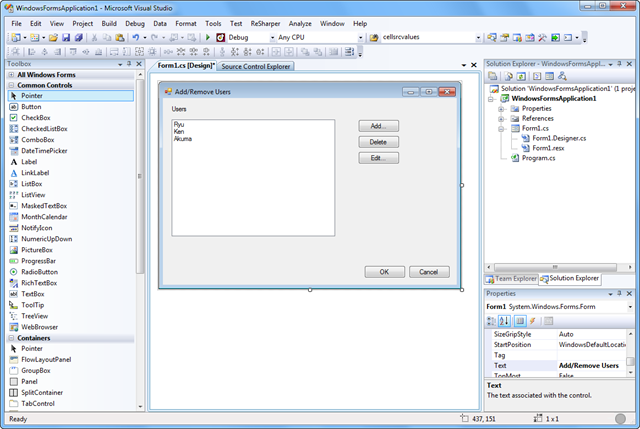Click the Start Debugging play icon
The image size is (640, 429).
pyautogui.click(x=207, y=38)
